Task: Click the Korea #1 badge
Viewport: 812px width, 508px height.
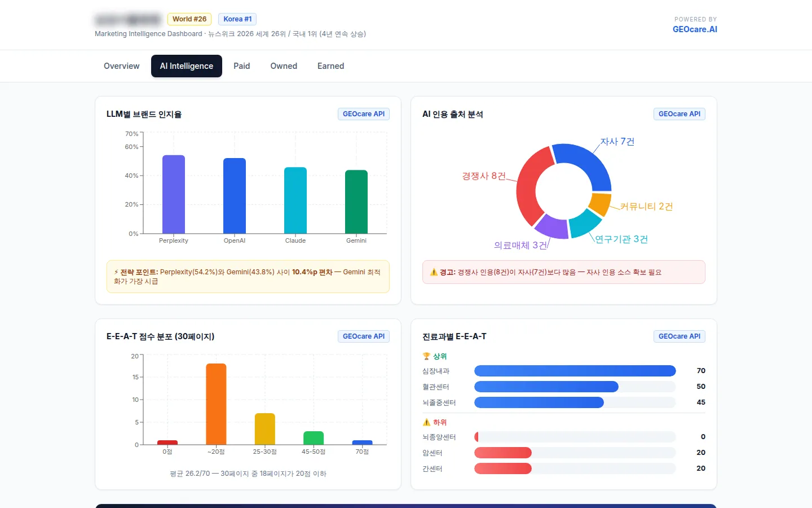Action: pyautogui.click(x=237, y=19)
